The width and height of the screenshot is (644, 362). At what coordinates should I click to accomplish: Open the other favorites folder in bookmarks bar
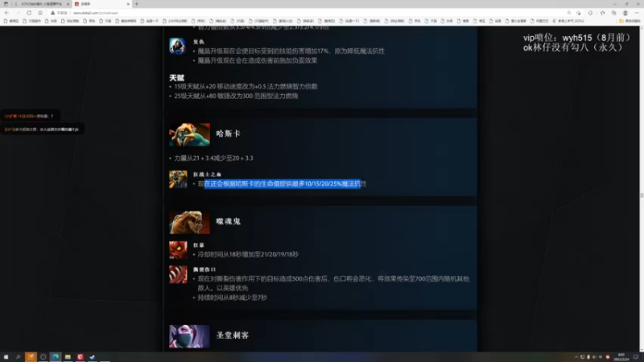630,21
